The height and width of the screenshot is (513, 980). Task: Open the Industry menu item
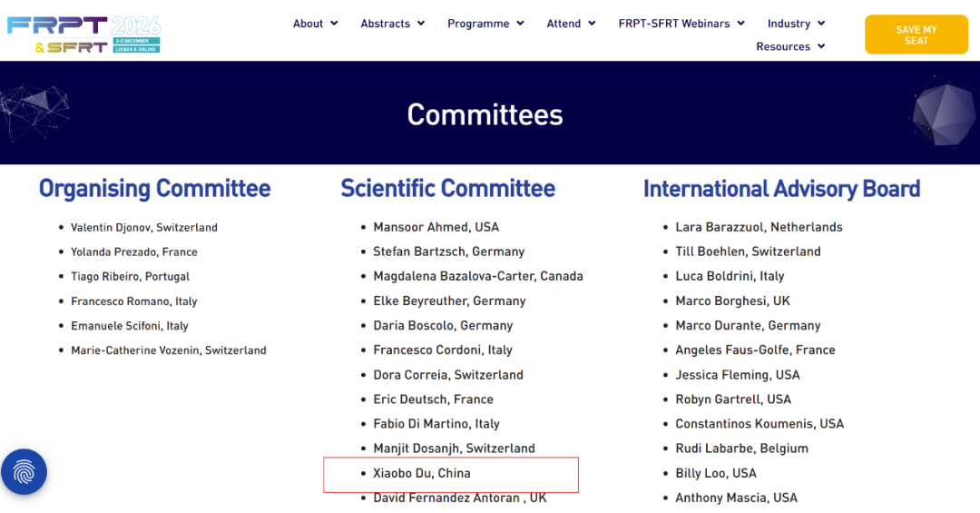(789, 23)
